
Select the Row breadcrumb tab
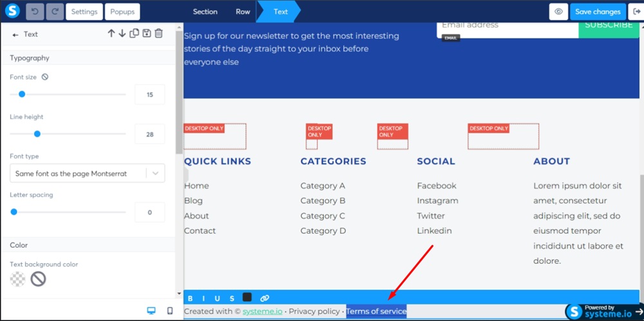243,12
